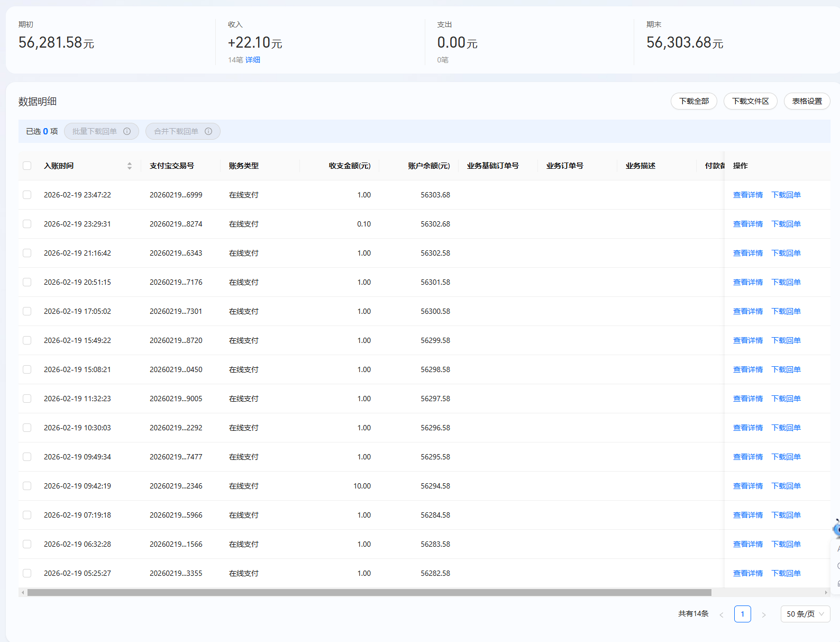Viewport: 840px width, 642px height.
Task: Download receipt for 10.00 yuan transaction
Action: pos(786,486)
